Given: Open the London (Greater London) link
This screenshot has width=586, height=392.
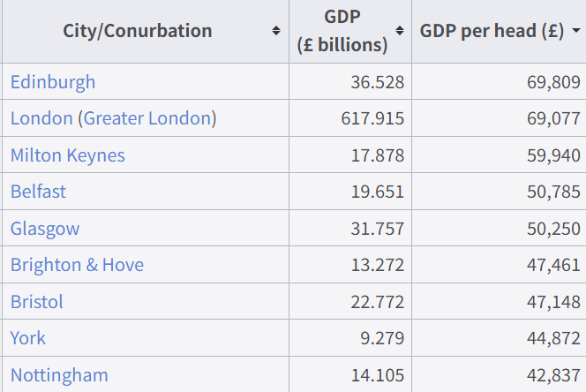Looking at the screenshot, I should point(113,118).
